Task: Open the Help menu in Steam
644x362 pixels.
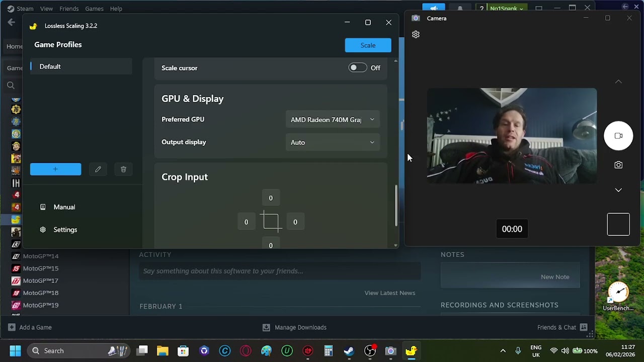Action: [116, 9]
